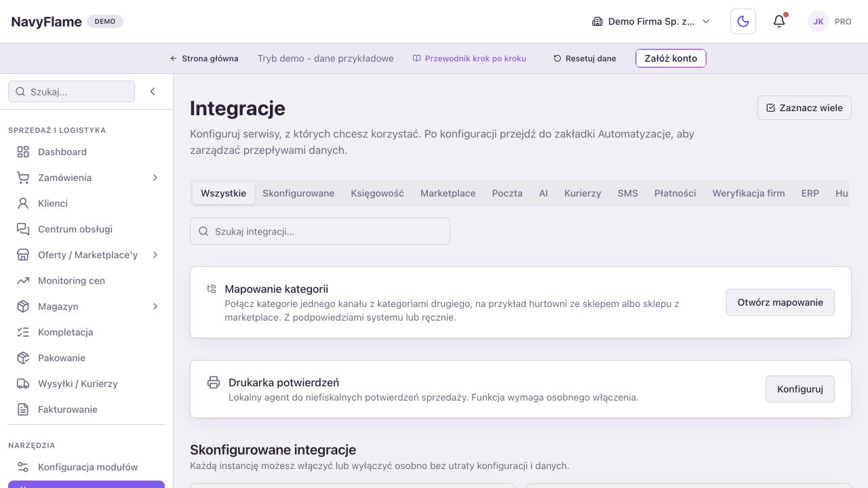Open Przewodnik krok po kroku link
The height and width of the screenshot is (488, 868).
point(469,58)
